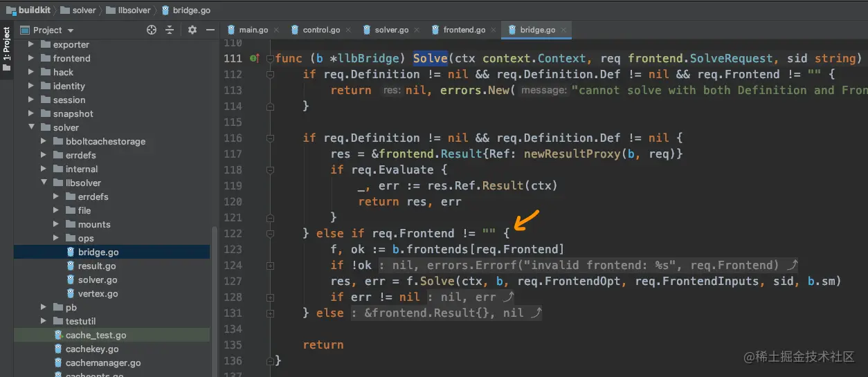868x377 pixels.
Task: Select the file folder under llbsolver
Action: 111,210
